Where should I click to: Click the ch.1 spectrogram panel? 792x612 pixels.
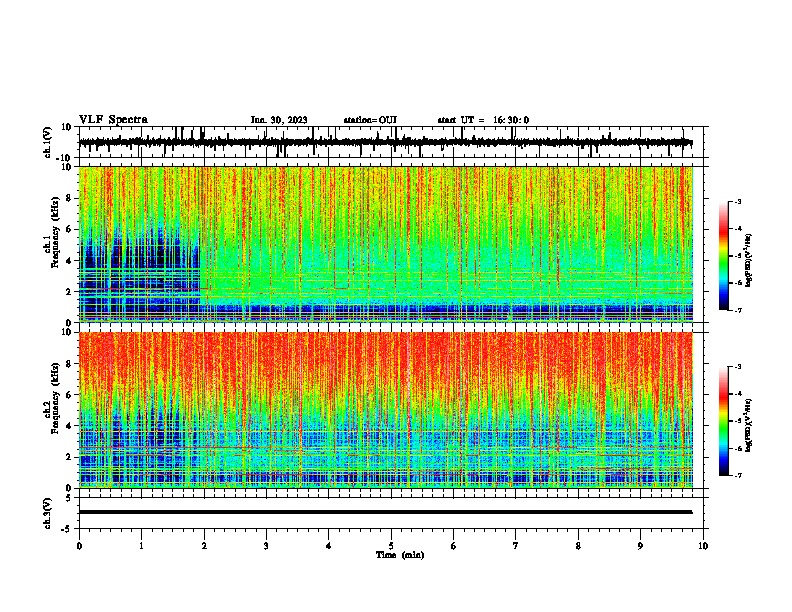pos(386,244)
